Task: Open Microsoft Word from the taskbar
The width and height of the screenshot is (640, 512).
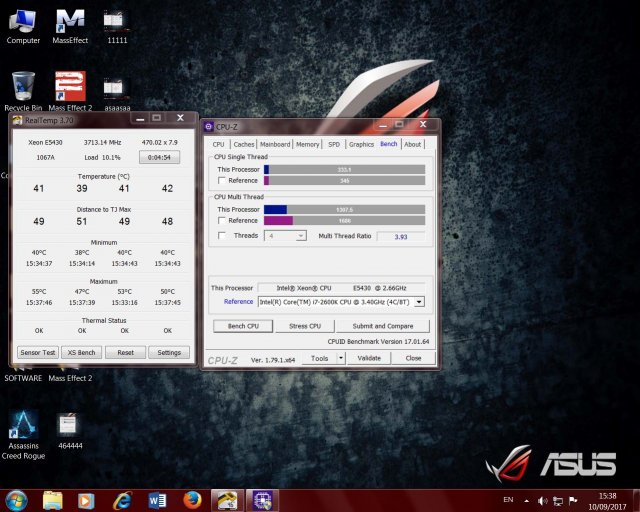Action: click(x=157, y=499)
